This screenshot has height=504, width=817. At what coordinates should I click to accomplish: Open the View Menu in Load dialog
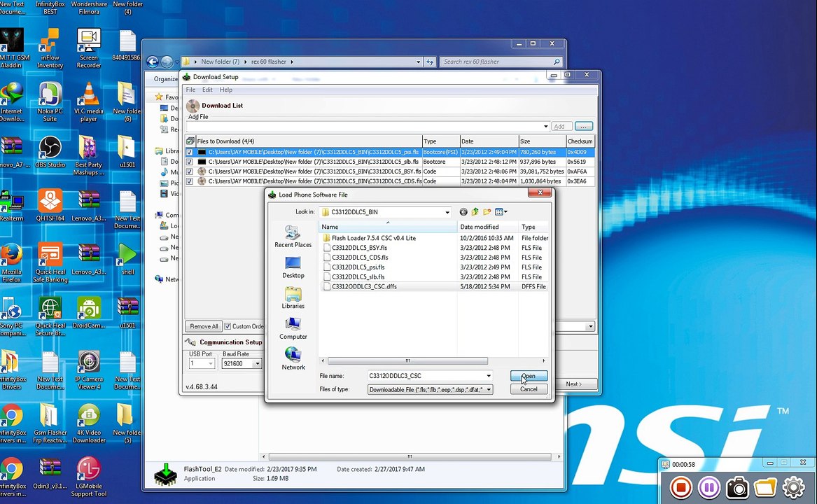tap(501, 211)
